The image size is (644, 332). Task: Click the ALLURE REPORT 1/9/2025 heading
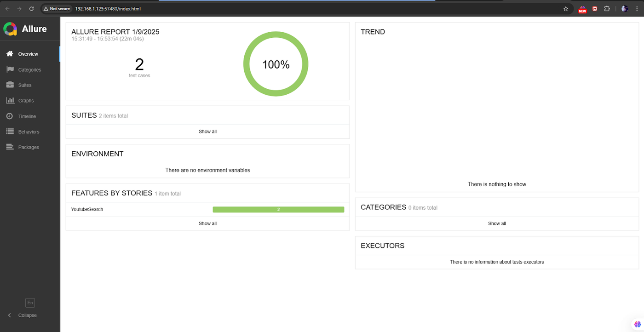click(x=115, y=32)
